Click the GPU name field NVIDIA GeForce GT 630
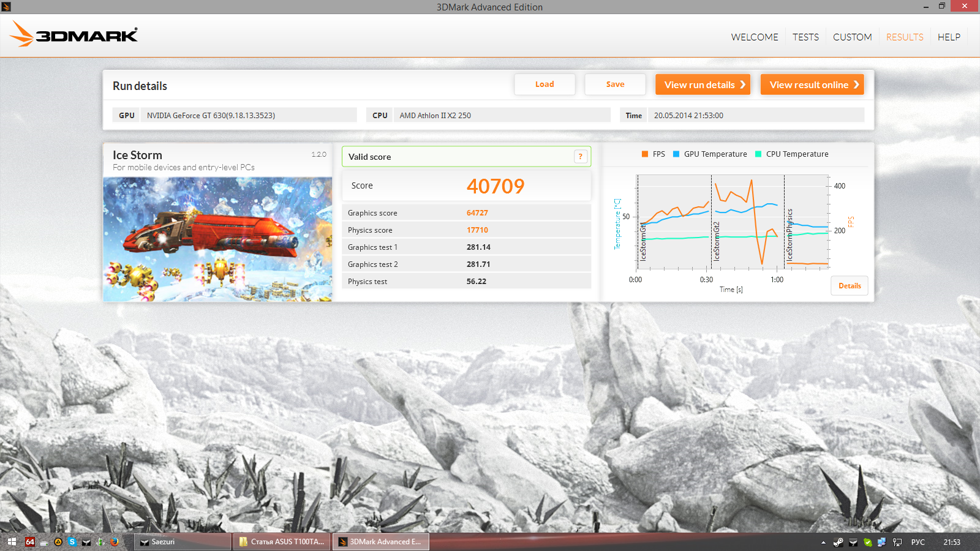The image size is (980, 551). 249,115
